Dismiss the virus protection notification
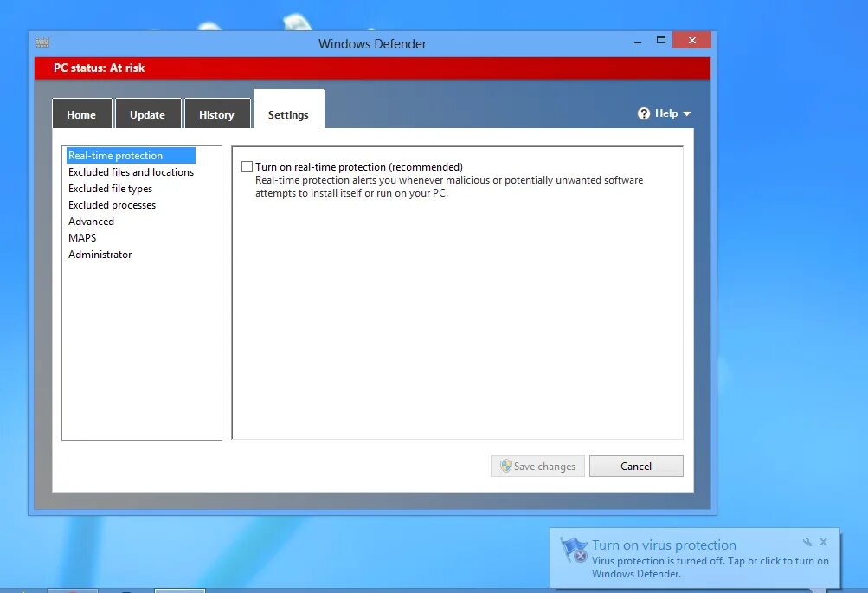 coord(823,542)
